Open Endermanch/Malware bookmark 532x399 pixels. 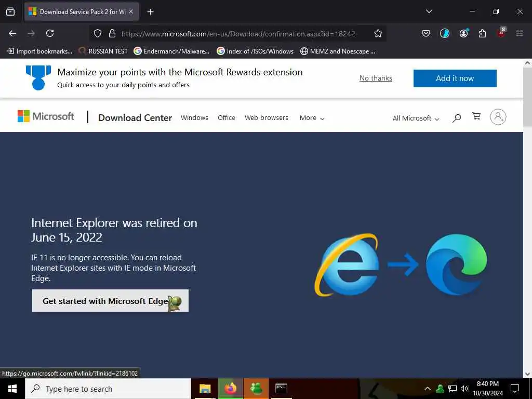(171, 51)
